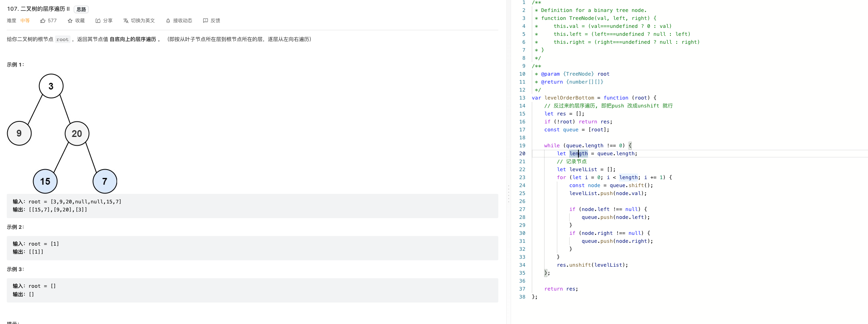The height and width of the screenshot is (324, 868).
Task: Click the for loop line in the editor
Action: pyautogui.click(x=614, y=178)
